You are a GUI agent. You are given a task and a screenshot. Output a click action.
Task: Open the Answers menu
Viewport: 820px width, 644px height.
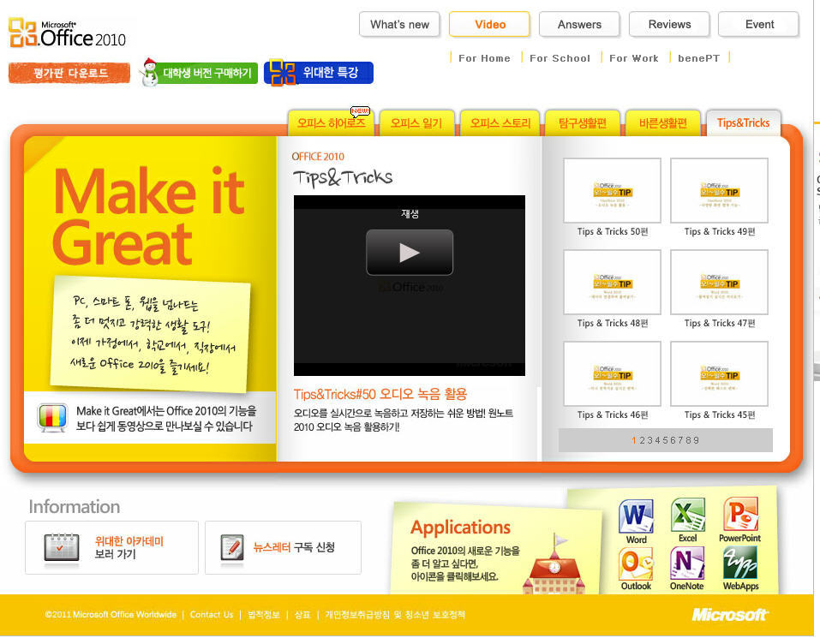tap(579, 25)
